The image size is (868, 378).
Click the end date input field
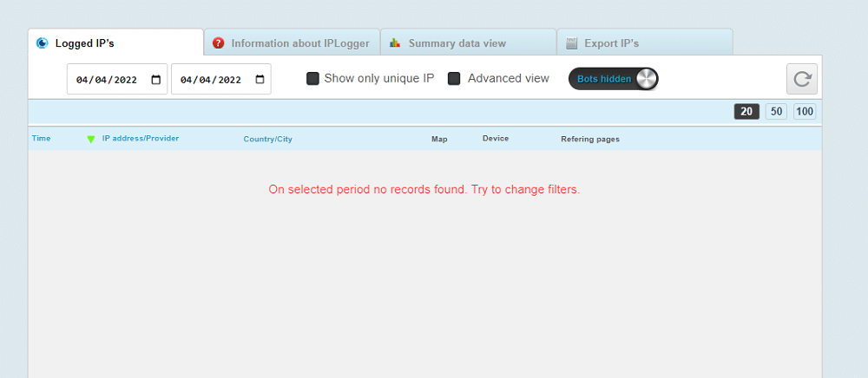click(220, 79)
